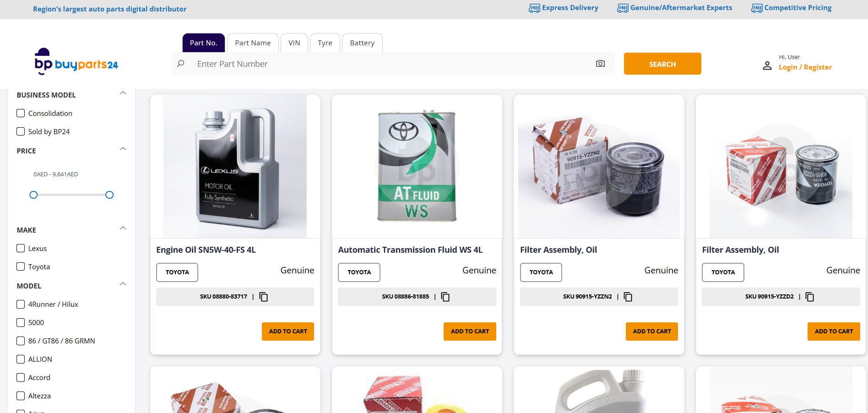Switch to the VIN search tab
Viewport: 868px width, 413px height.
(294, 43)
